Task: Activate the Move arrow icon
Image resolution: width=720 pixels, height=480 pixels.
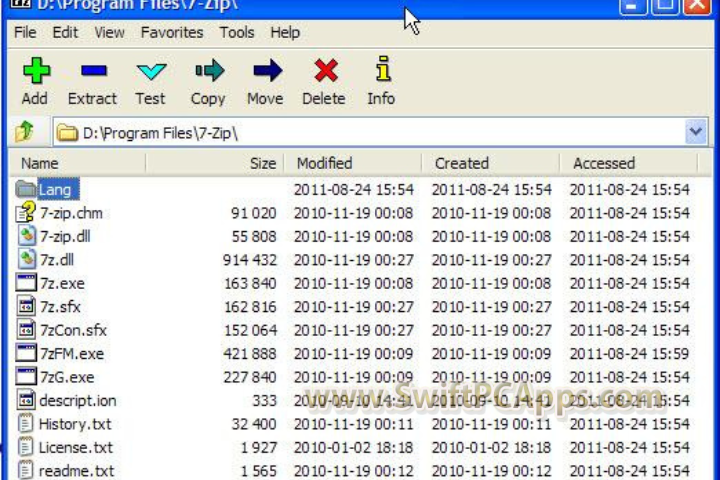Action: [x=268, y=71]
